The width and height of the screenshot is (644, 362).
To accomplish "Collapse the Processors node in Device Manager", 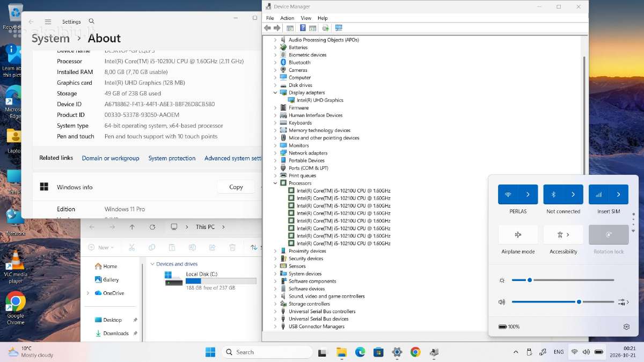I will pyautogui.click(x=275, y=183).
